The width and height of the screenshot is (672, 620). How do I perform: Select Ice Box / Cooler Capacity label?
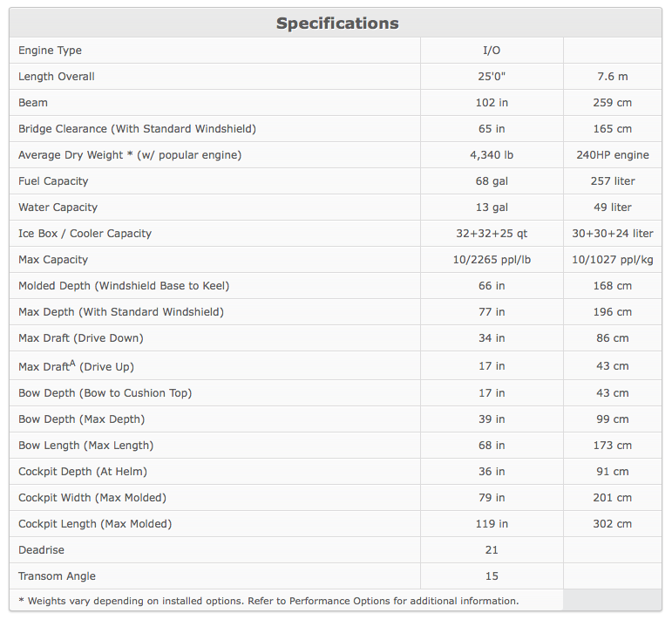pyautogui.click(x=85, y=234)
